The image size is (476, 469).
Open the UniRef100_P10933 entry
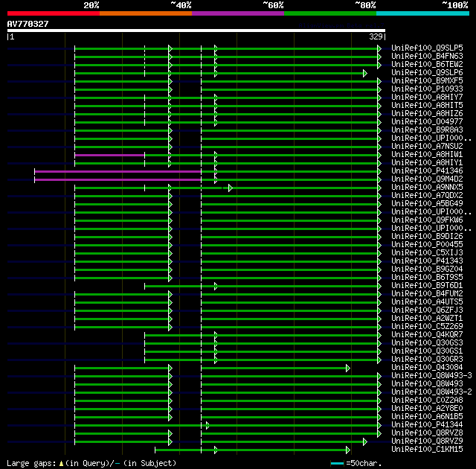pyautogui.click(x=427, y=89)
